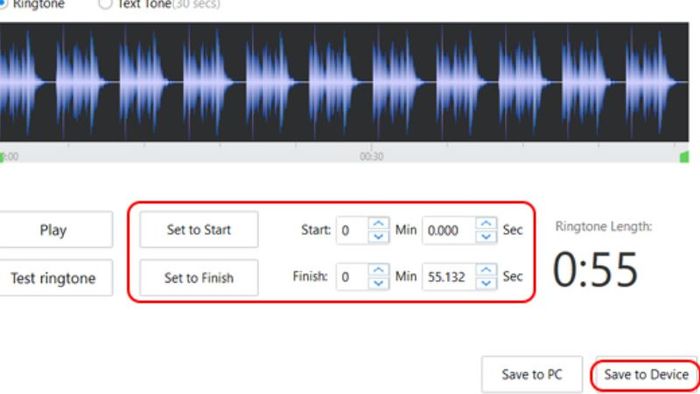This screenshot has height=394, width=700.
Task: Click the Start seconds field showing 0.000
Action: pos(449,230)
